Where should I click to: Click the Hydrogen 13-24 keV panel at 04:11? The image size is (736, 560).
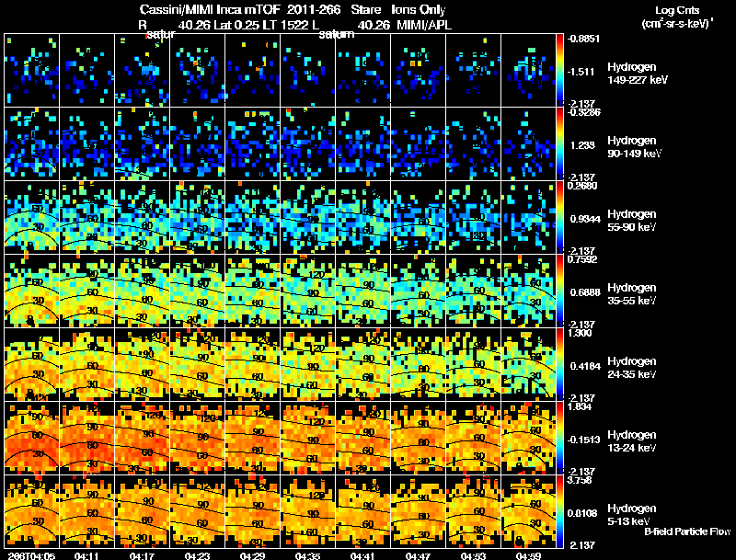tap(86, 438)
